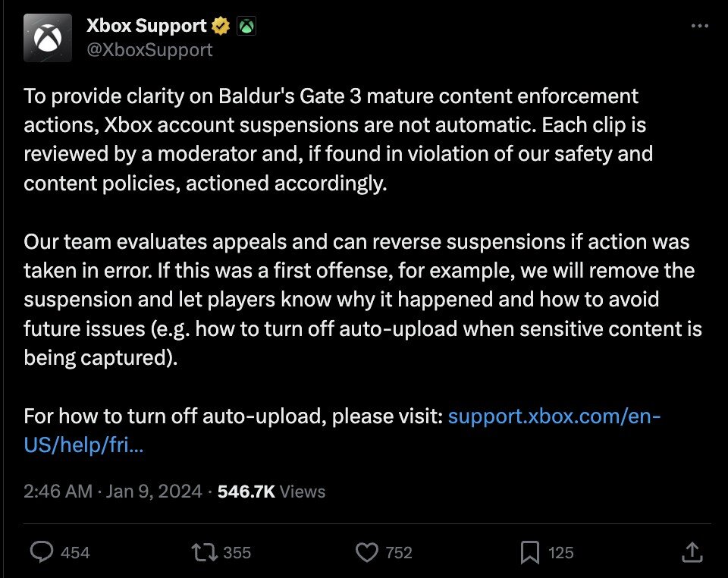Click the paragraph about evaluating appeals
This screenshot has height=578, width=728.
click(x=356, y=300)
